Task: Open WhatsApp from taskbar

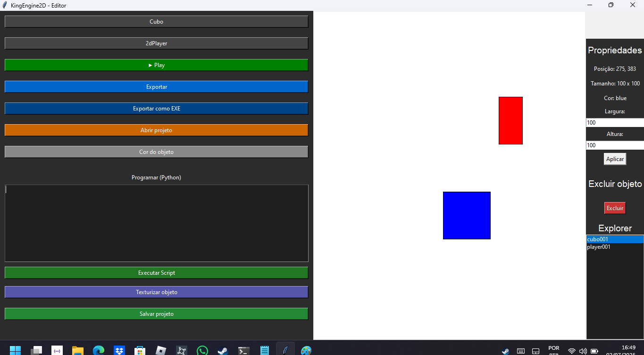Action: 202,350
